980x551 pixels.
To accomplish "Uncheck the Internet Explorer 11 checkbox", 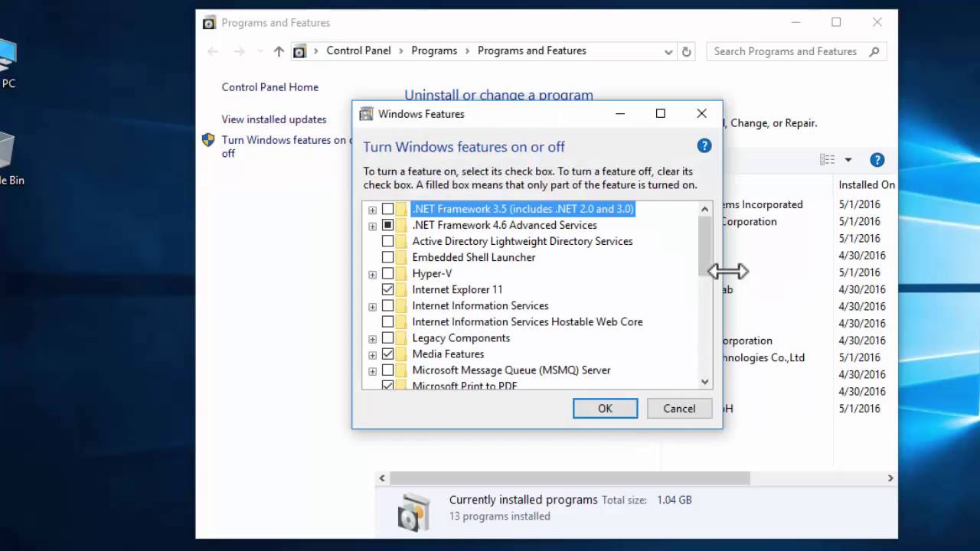I will [x=388, y=289].
